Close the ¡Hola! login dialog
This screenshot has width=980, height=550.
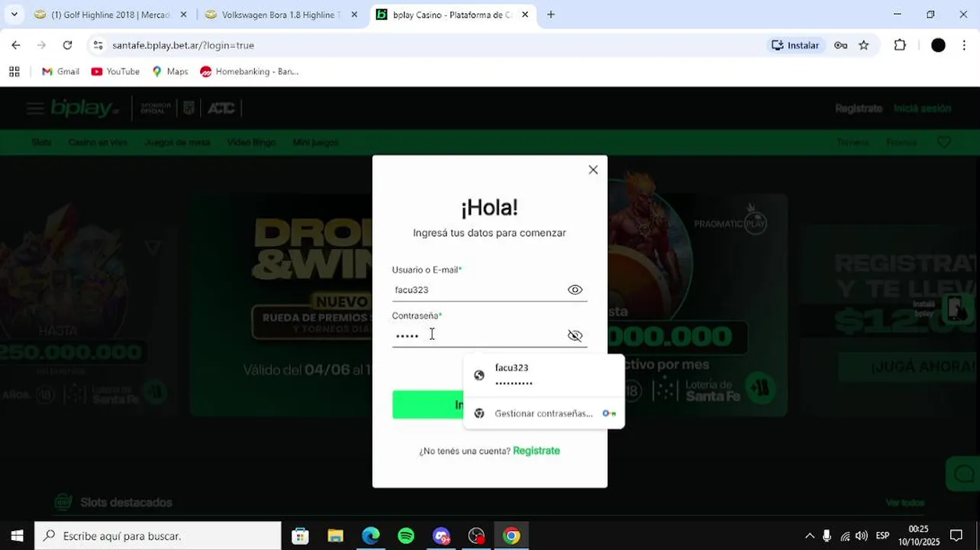click(593, 170)
